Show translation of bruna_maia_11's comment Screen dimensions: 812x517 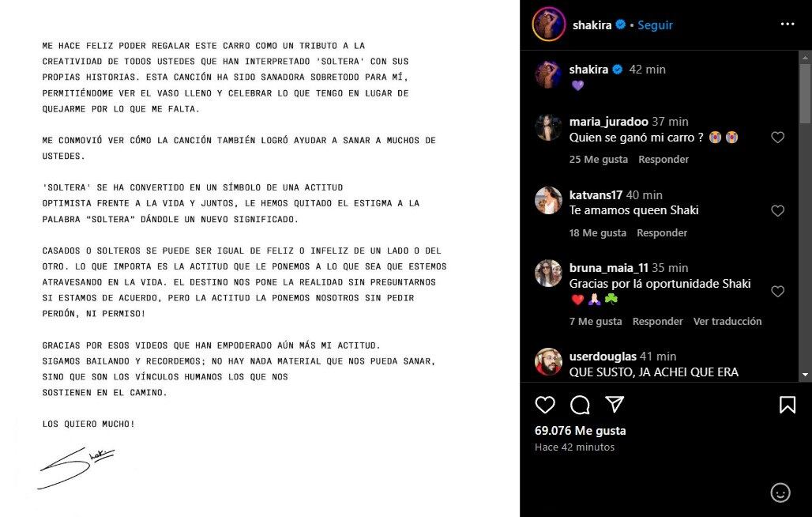(727, 322)
